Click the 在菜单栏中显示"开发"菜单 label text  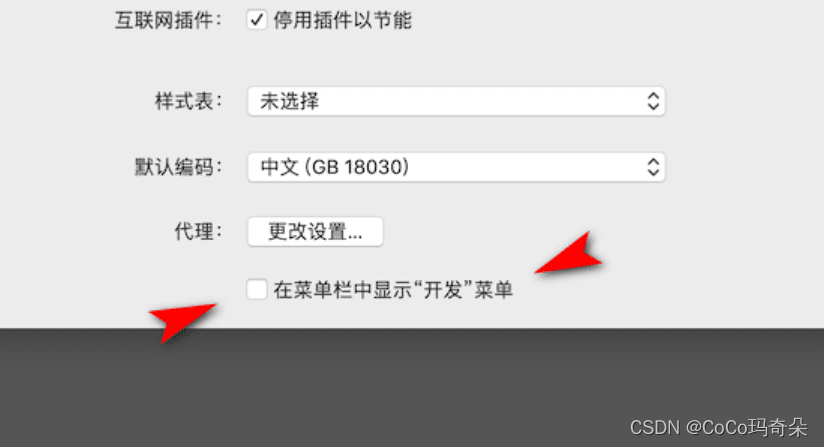pos(393,289)
